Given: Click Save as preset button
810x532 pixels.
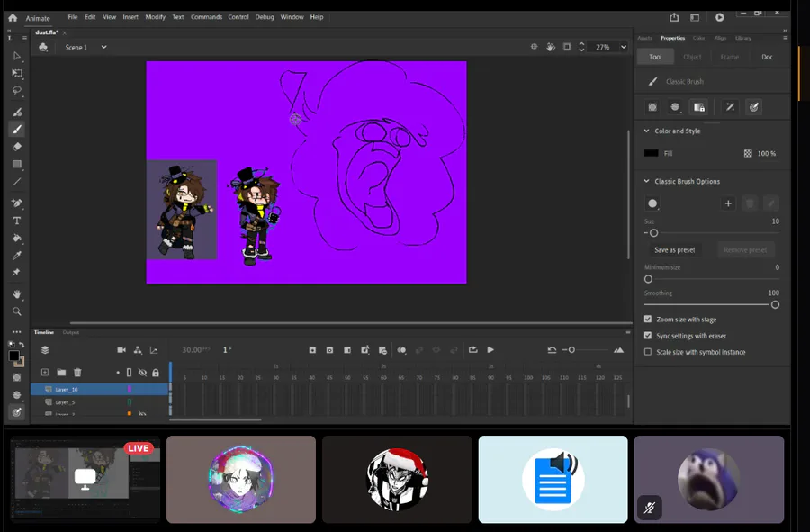Looking at the screenshot, I should click(675, 250).
